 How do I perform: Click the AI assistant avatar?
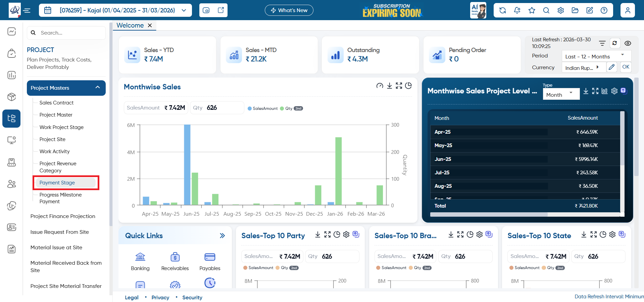click(x=478, y=10)
